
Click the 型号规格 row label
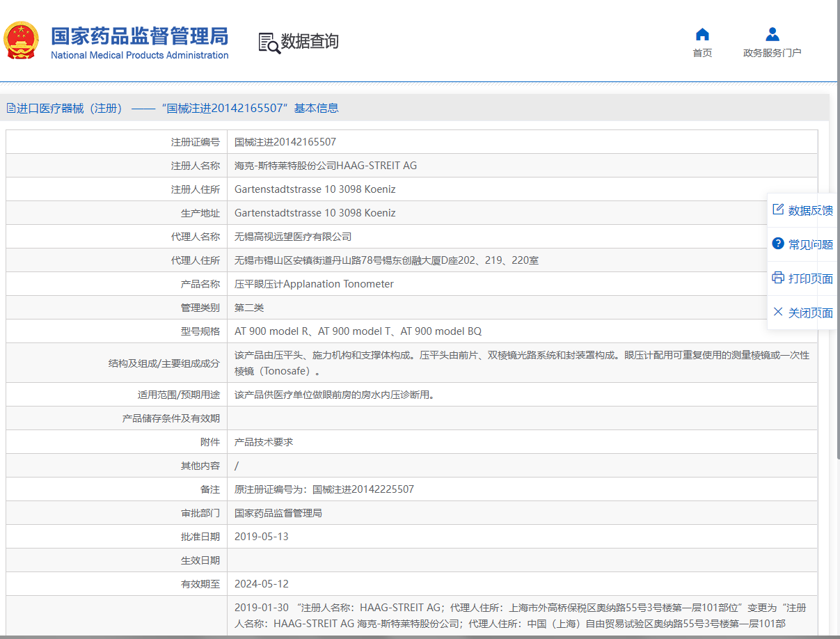200,331
